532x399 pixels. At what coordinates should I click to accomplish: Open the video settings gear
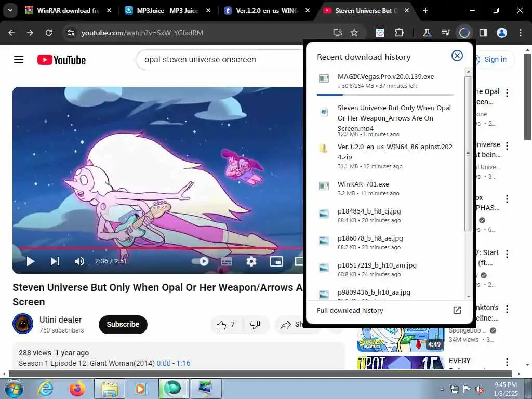pos(251,261)
